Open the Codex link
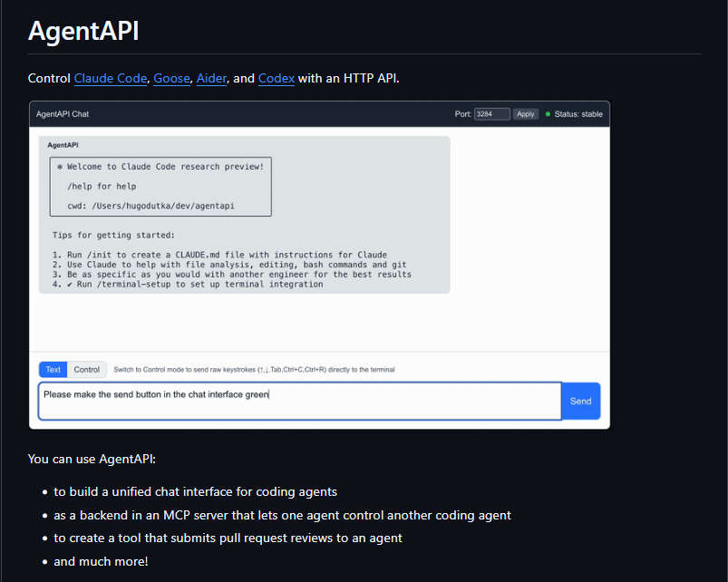This screenshot has width=728, height=582. click(x=277, y=78)
